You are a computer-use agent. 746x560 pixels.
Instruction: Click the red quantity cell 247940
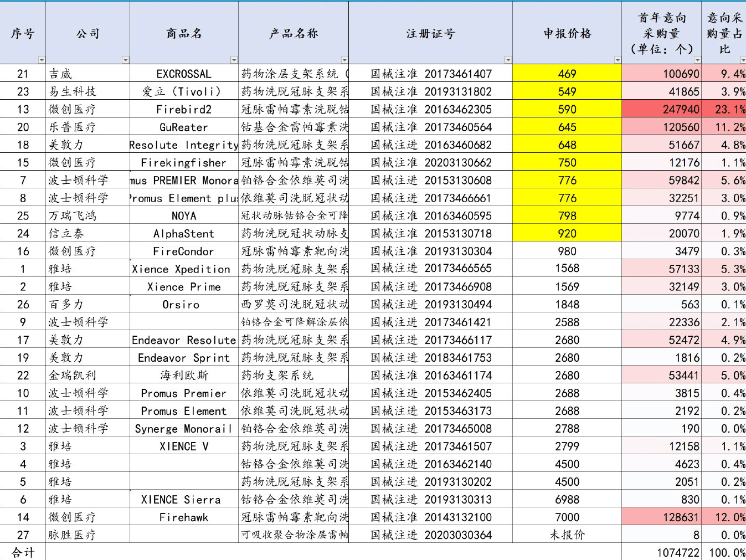[662, 109]
